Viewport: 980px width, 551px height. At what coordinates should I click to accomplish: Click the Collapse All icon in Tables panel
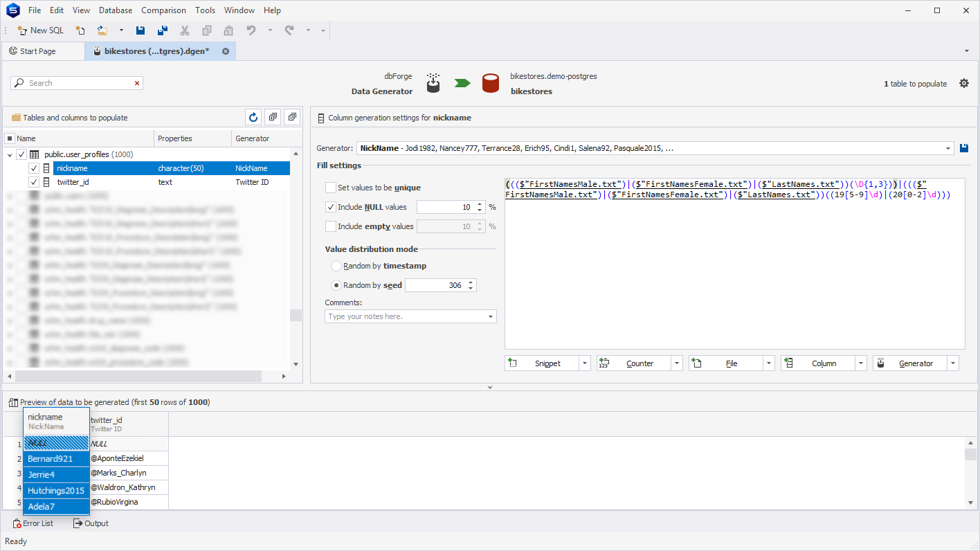click(292, 118)
